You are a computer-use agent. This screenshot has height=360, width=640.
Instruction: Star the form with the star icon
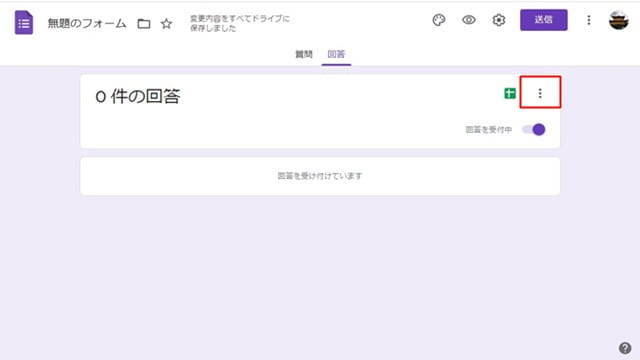[x=166, y=24]
